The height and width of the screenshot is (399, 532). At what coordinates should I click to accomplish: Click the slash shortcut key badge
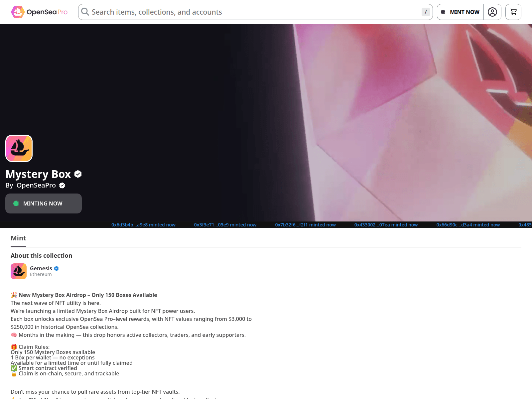[x=426, y=12]
